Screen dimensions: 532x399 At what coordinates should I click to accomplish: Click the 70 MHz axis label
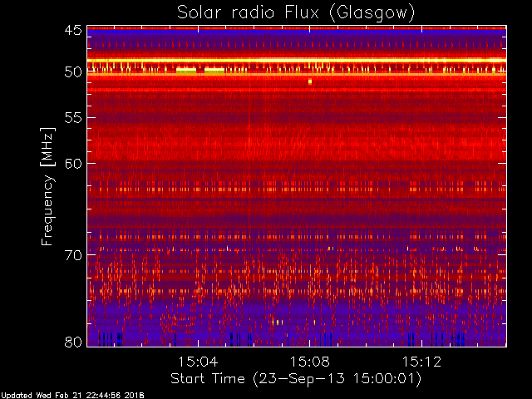(x=73, y=255)
